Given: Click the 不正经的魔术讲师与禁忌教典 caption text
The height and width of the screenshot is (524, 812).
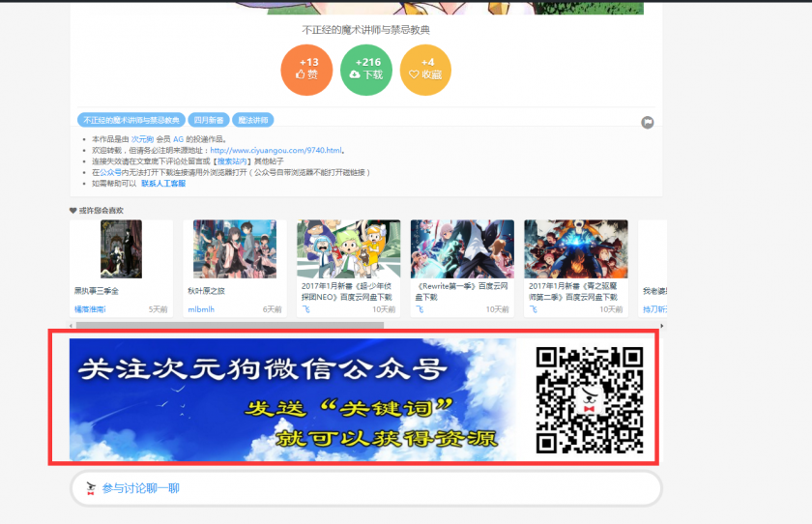Looking at the screenshot, I should pos(366,30).
